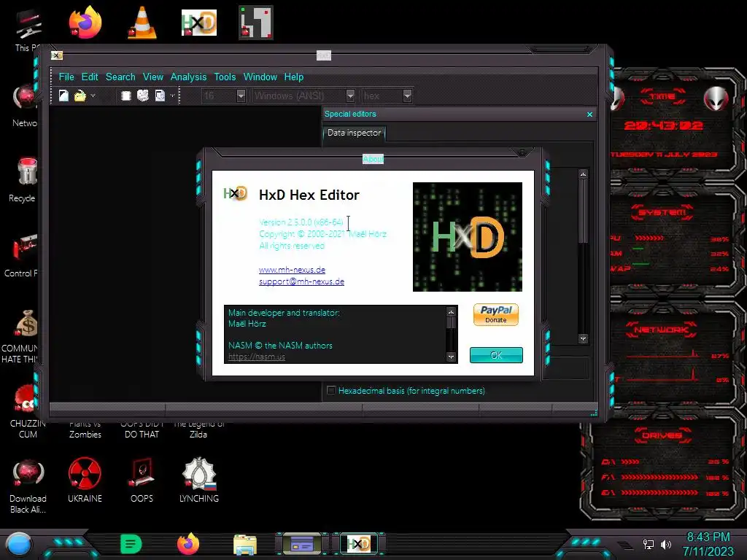Screen dimensions: 747x560
Task: Select the Data inspector tab
Action: pyautogui.click(x=354, y=133)
